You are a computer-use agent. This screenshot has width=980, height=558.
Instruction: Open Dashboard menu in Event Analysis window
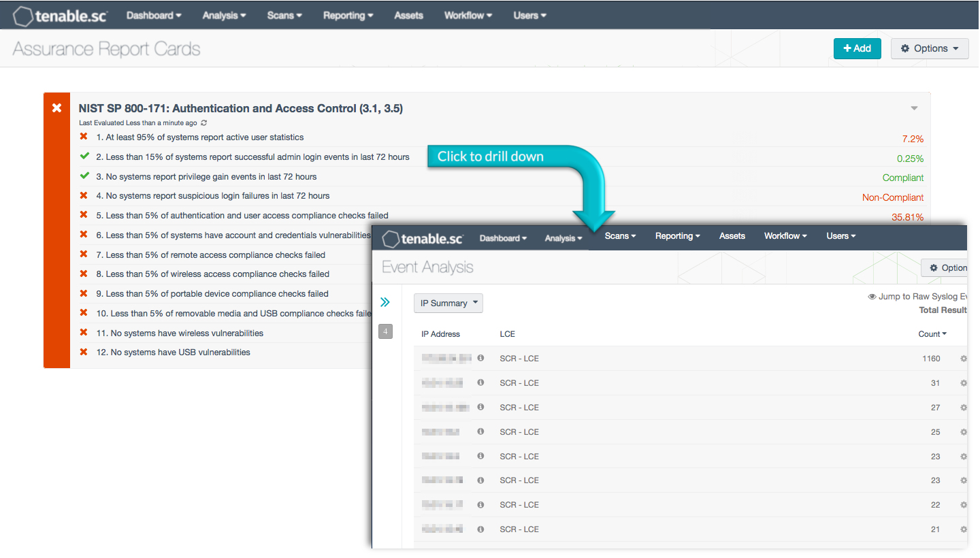tap(503, 238)
